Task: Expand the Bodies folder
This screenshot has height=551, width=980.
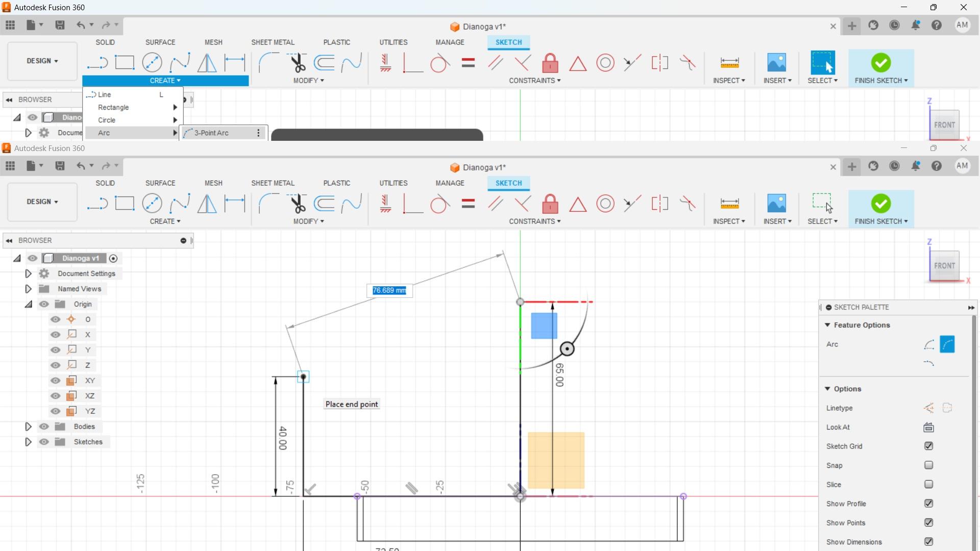Action: (x=28, y=427)
